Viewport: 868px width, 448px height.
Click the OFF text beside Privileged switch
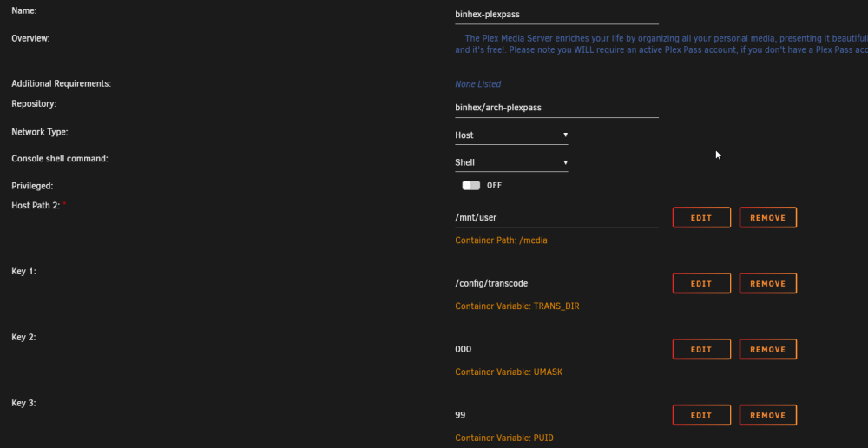(495, 186)
